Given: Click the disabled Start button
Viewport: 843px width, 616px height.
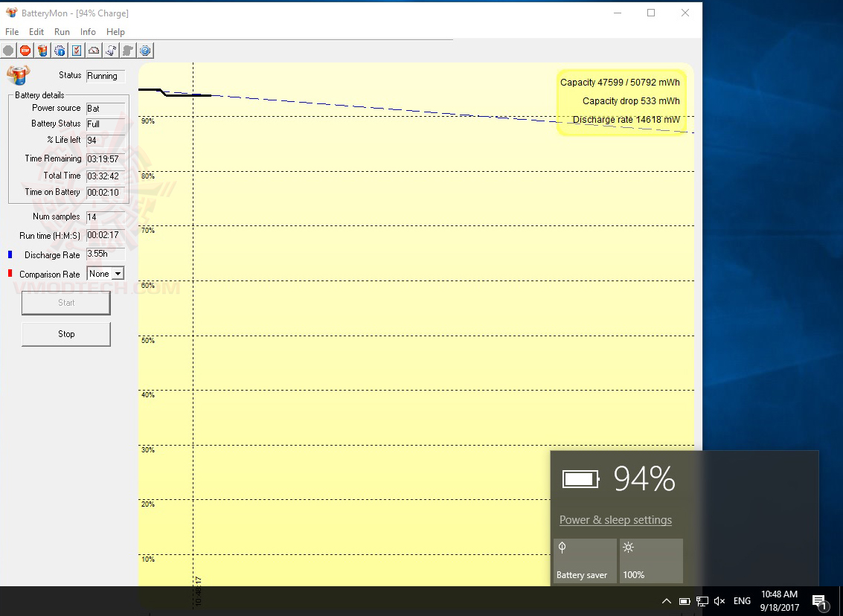Looking at the screenshot, I should click(66, 303).
